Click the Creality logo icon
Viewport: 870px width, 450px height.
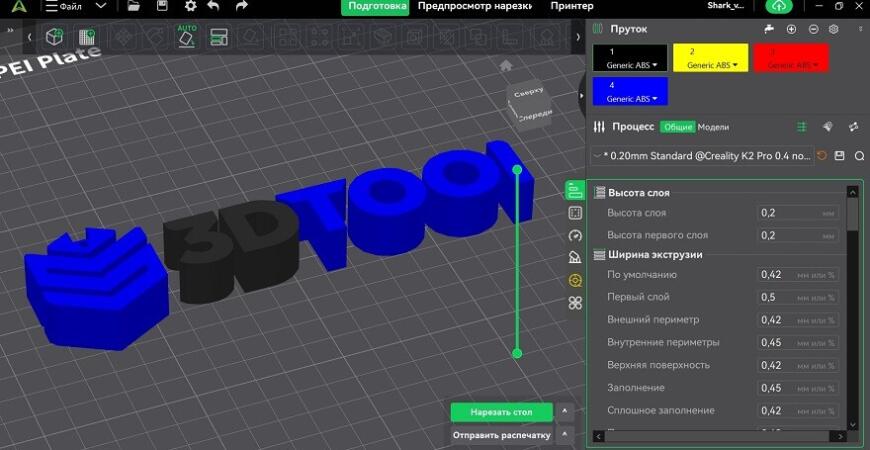[x=19, y=6]
